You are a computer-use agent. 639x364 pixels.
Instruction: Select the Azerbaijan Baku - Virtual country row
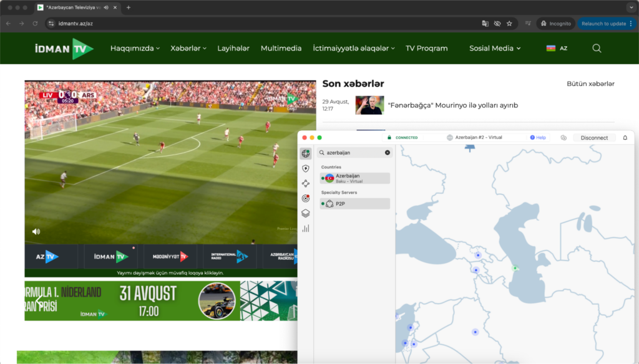(354, 178)
